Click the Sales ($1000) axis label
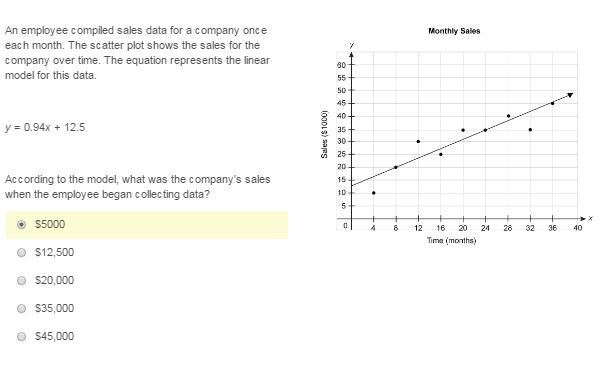This screenshot has width=609, height=368. coord(324,134)
